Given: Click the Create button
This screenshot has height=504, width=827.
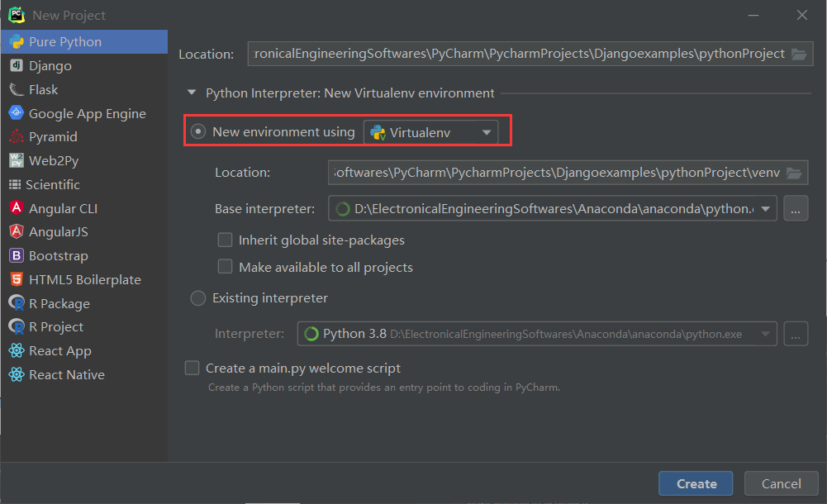Looking at the screenshot, I should 696,483.
